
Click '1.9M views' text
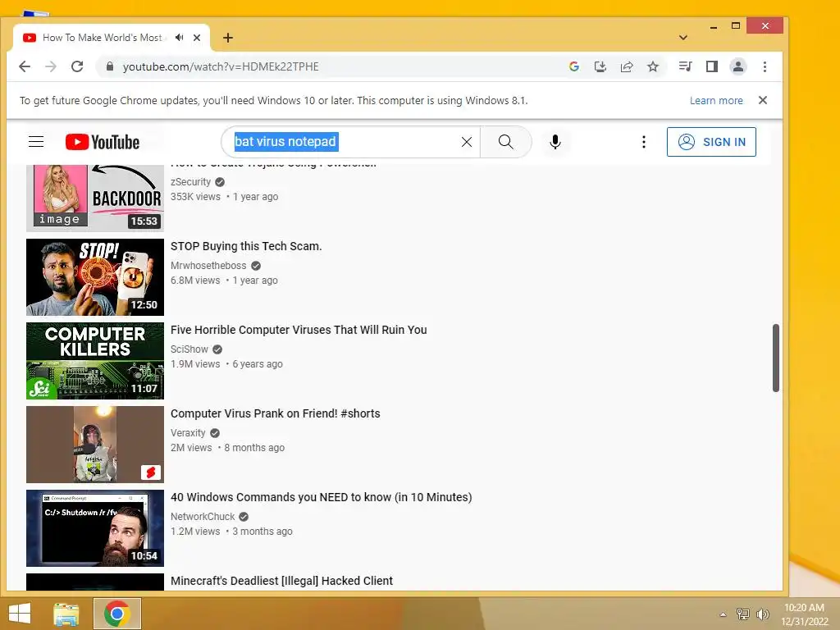click(x=195, y=363)
